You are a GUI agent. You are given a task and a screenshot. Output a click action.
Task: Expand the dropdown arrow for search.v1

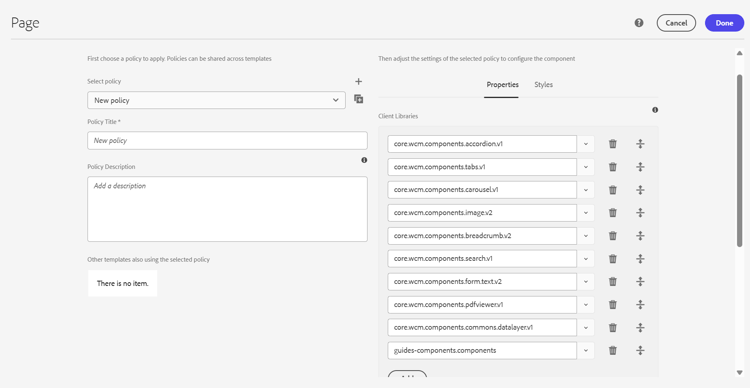point(585,258)
